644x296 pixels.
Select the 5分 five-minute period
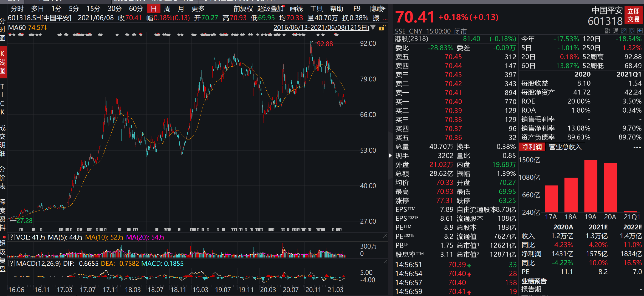point(74,9)
